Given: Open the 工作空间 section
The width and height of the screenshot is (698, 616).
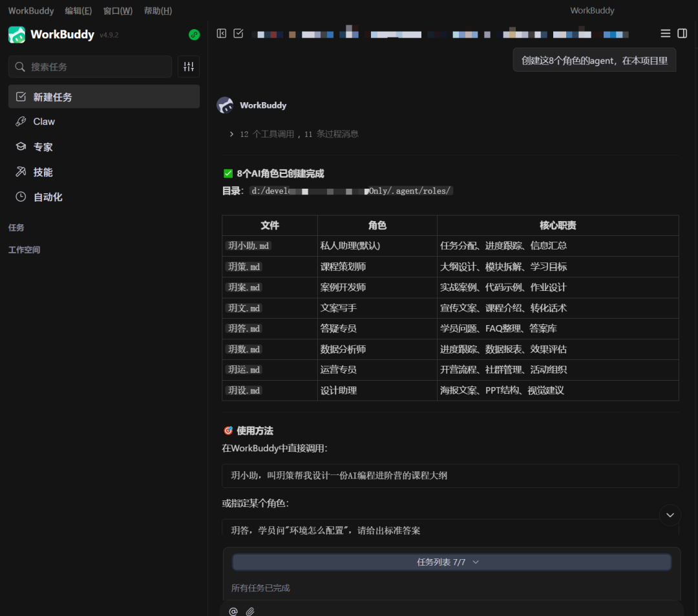Looking at the screenshot, I should [24, 250].
